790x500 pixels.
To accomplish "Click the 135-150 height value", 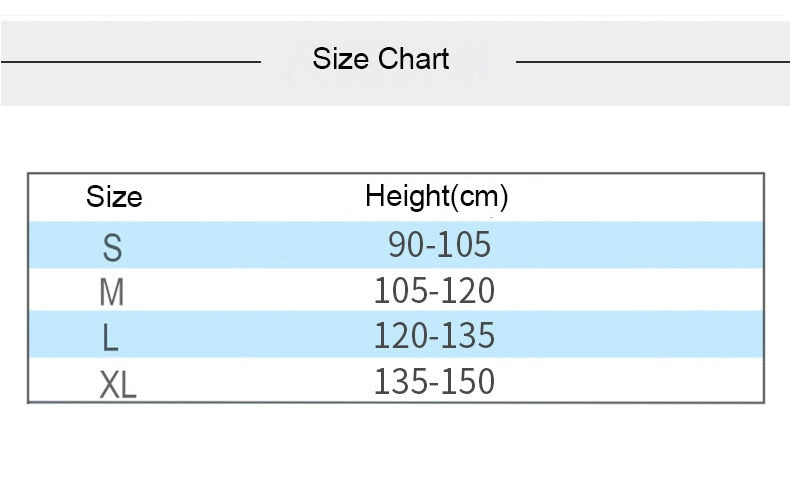I will [434, 381].
